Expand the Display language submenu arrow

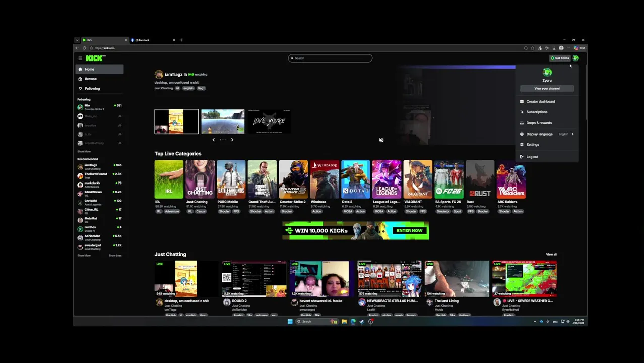click(x=572, y=134)
